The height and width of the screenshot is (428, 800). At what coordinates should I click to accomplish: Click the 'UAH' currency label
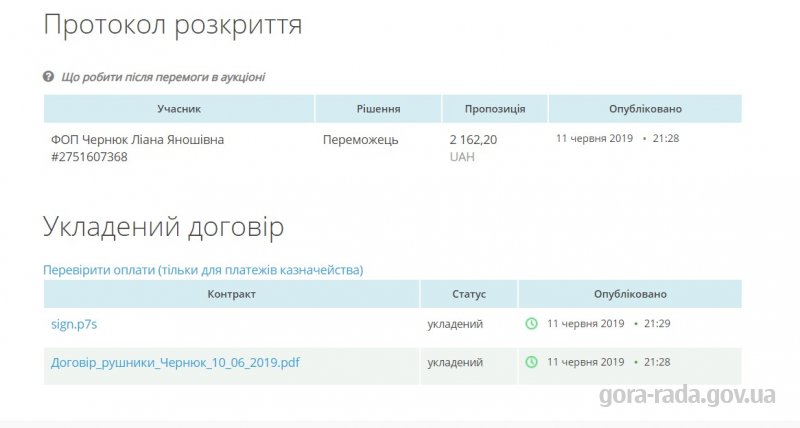pos(462,157)
